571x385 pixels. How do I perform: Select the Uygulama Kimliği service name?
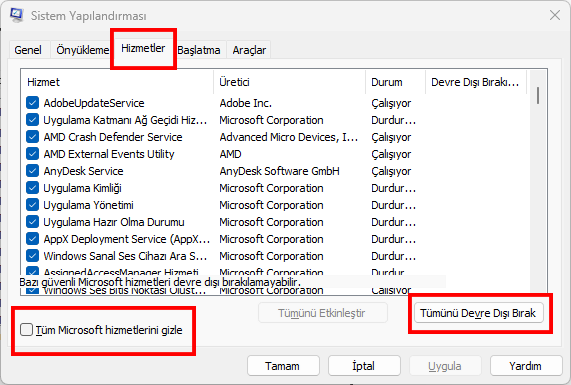[x=82, y=188]
